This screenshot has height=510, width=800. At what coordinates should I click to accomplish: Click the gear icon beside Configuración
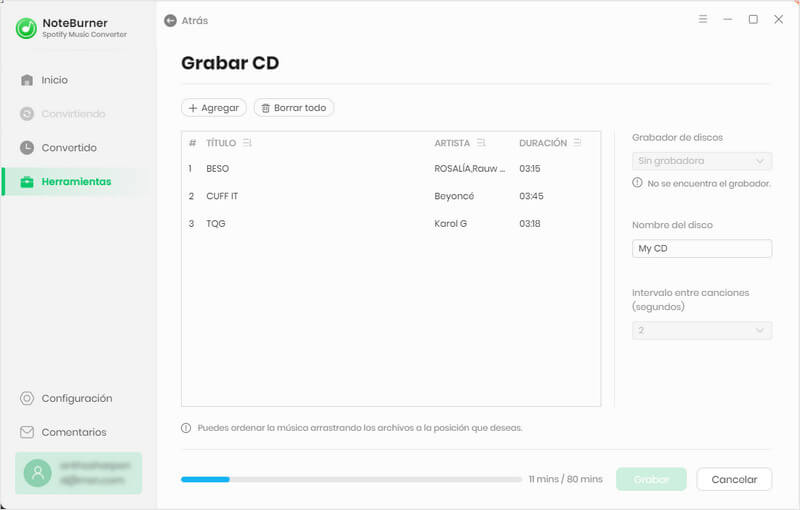click(27, 398)
